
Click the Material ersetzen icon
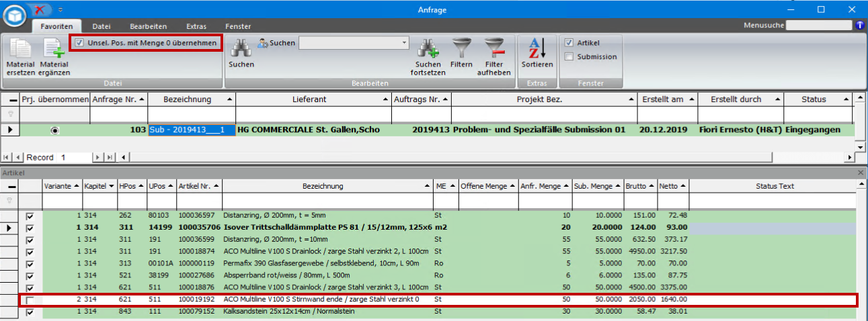pyautogui.click(x=20, y=49)
